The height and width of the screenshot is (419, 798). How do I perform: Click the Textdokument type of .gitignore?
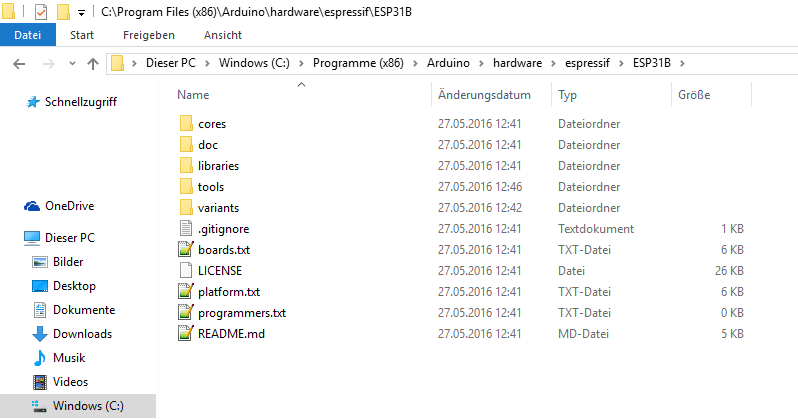(x=596, y=229)
